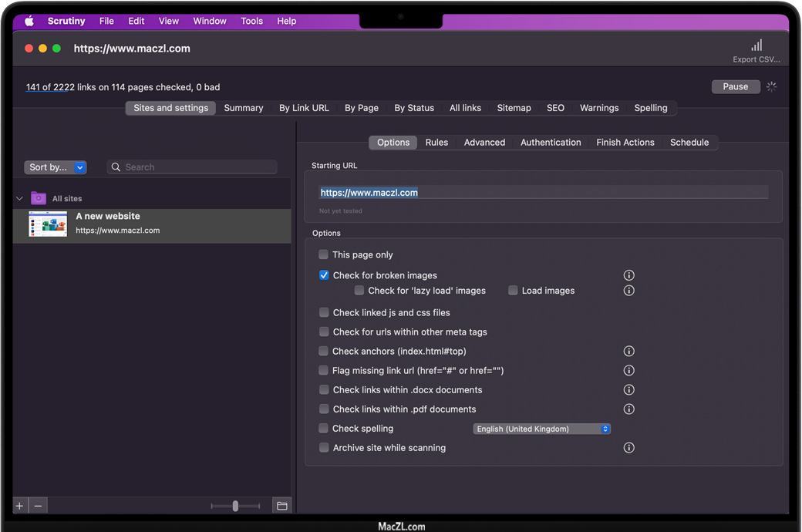802x532 pixels.
Task: Open info icon for Check anchors option
Action: 628,352
